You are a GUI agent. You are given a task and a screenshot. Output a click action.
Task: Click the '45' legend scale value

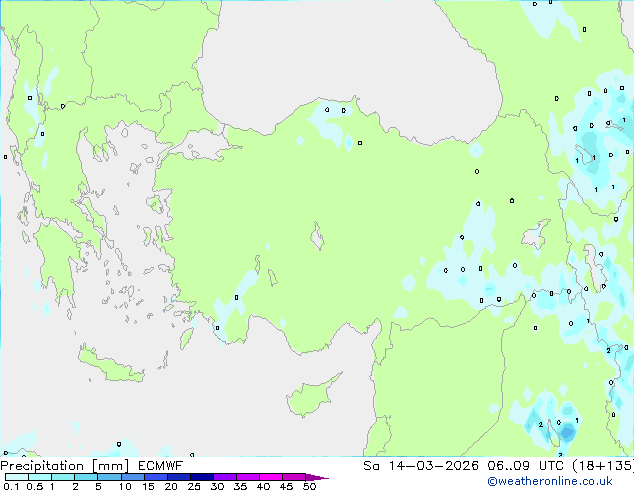point(286,486)
